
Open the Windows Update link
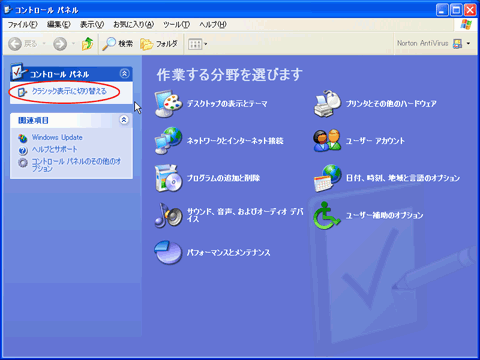(x=57, y=137)
